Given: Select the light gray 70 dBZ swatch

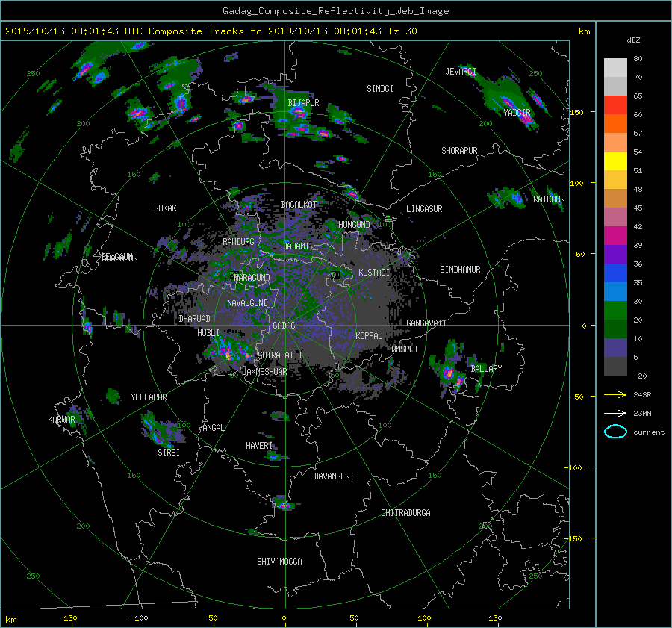Looking at the screenshot, I should 615,68.
